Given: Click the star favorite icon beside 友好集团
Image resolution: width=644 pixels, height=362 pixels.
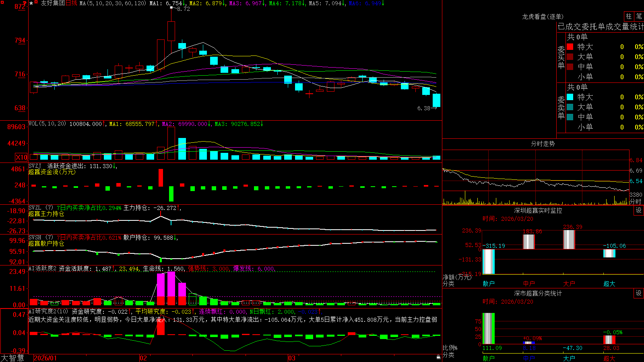Looking at the screenshot, I should coord(31,3).
